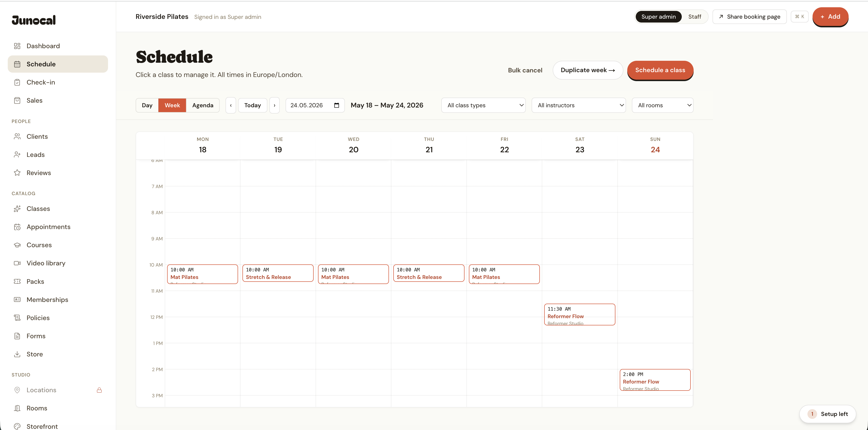The height and width of the screenshot is (430, 868).
Task: Click Duplicate week button
Action: coord(588,70)
